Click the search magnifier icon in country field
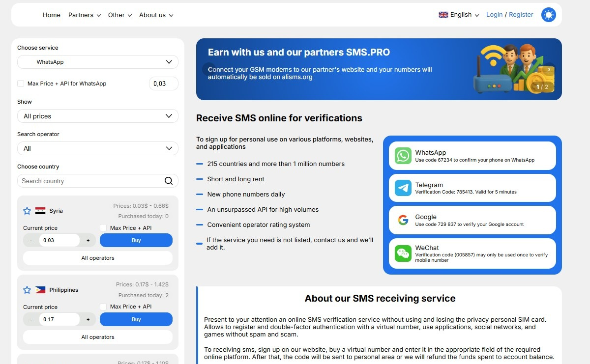Image resolution: width=590 pixels, height=364 pixels. tap(169, 181)
